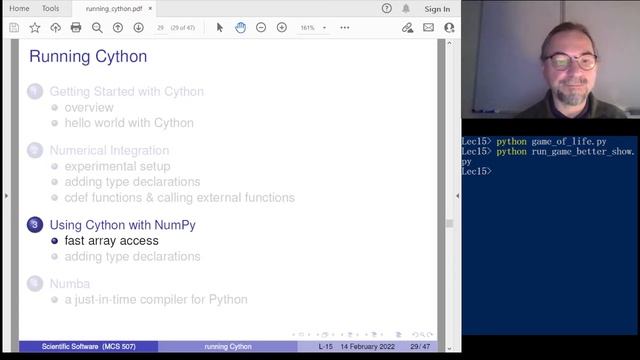Select the running_cython.pdf document tab
640x360 pixels.
[x=114, y=9]
